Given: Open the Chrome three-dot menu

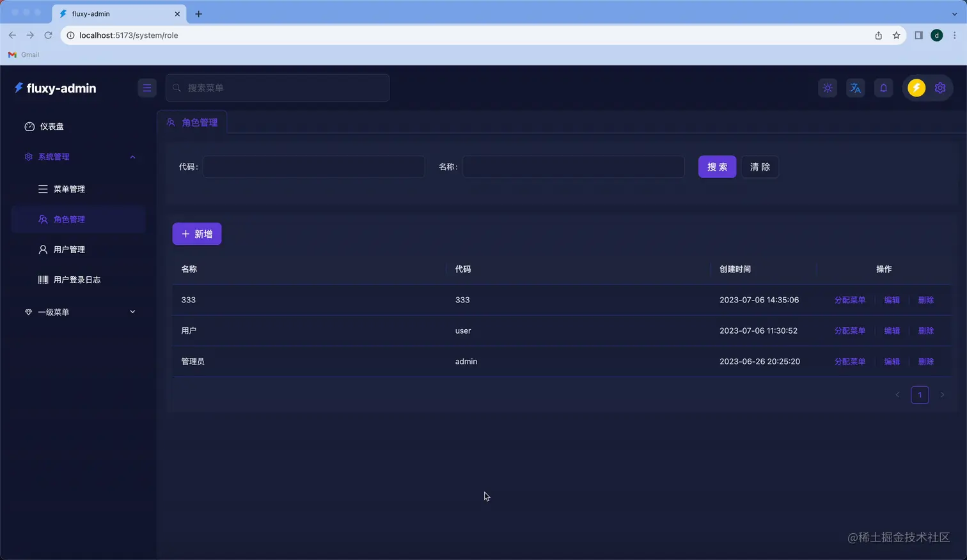Looking at the screenshot, I should point(955,35).
